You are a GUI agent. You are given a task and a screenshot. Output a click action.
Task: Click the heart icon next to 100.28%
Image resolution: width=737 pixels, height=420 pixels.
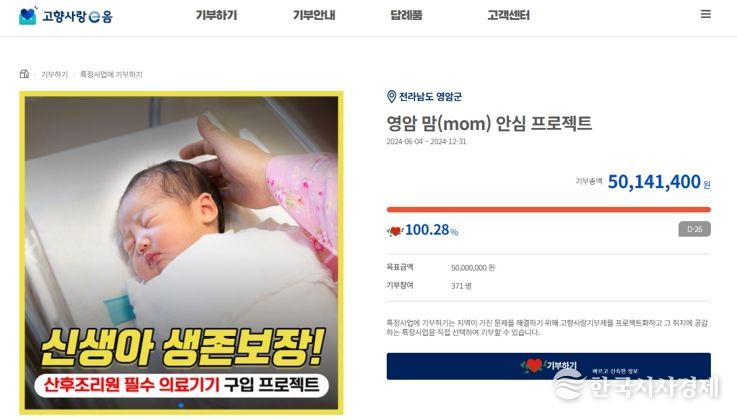pos(395,231)
